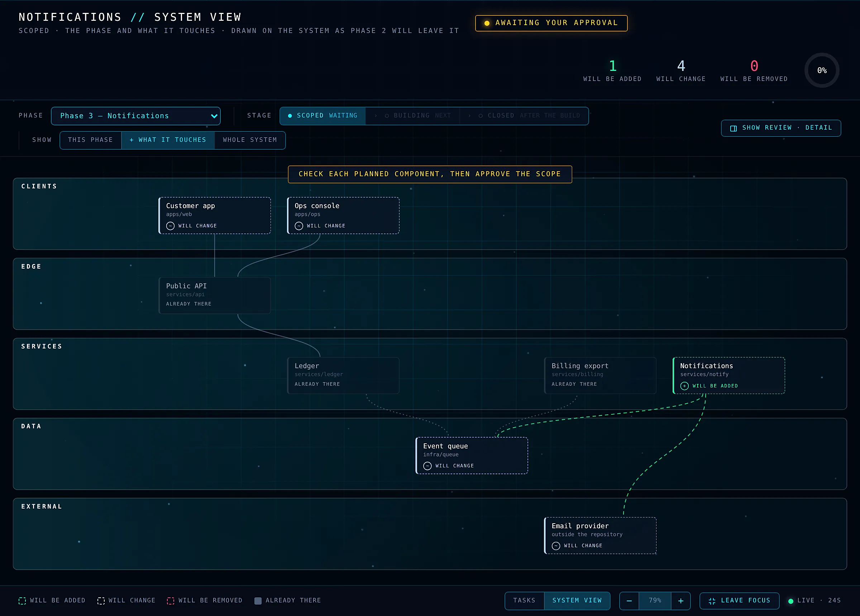Switch to Whole System view

coord(250,140)
